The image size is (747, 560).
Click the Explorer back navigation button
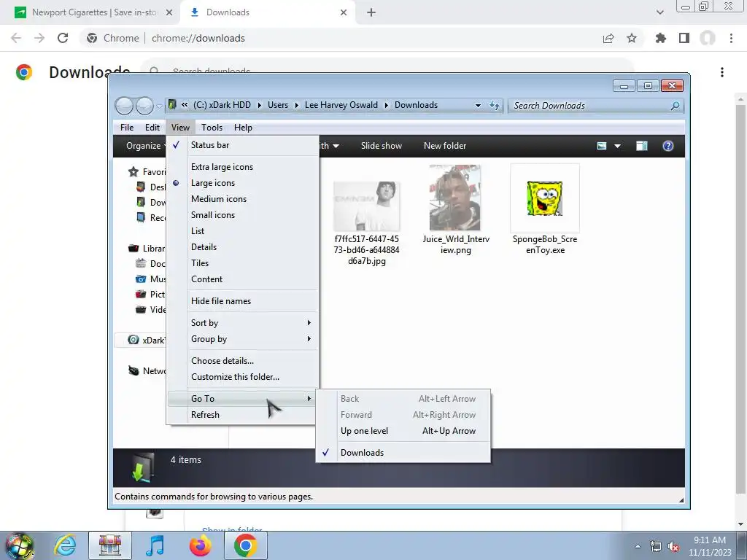(124, 106)
